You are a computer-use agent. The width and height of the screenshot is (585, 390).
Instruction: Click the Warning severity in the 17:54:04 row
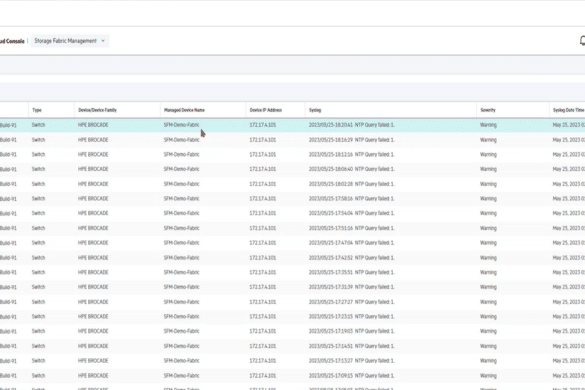pos(488,213)
